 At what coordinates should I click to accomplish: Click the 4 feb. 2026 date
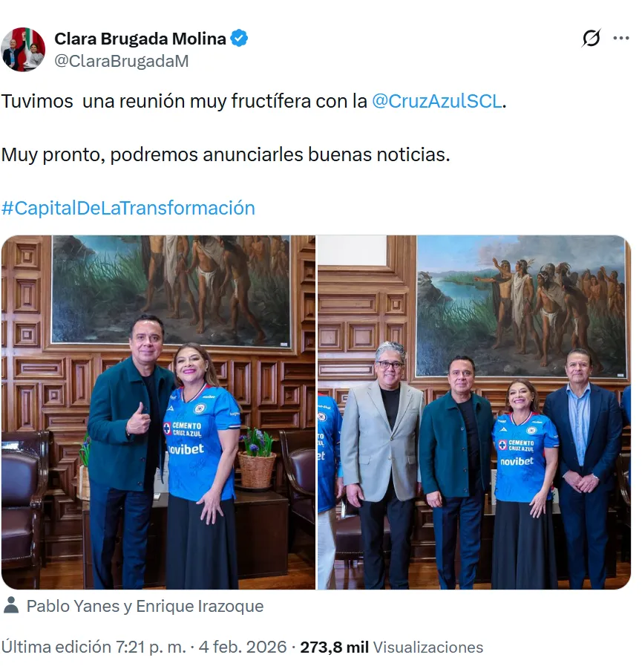coord(243,647)
